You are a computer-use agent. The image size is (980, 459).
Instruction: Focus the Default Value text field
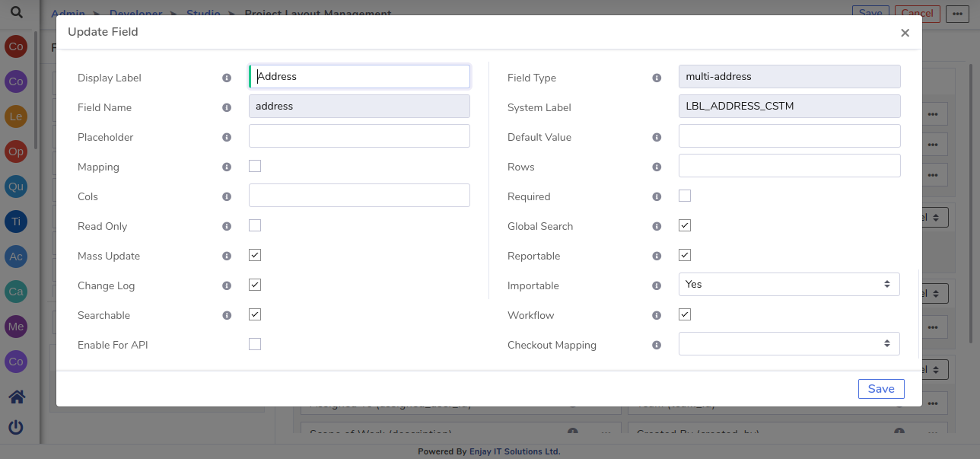click(789, 135)
